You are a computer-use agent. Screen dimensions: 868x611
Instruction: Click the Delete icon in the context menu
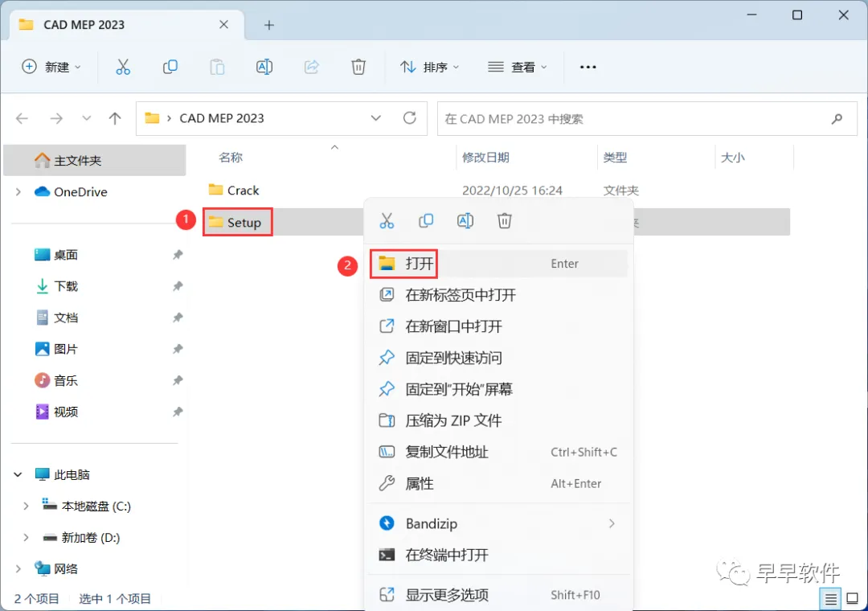(x=504, y=221)
